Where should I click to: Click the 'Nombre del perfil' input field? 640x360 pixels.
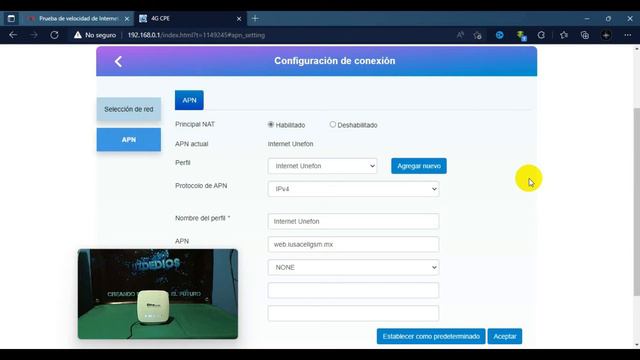353,221
